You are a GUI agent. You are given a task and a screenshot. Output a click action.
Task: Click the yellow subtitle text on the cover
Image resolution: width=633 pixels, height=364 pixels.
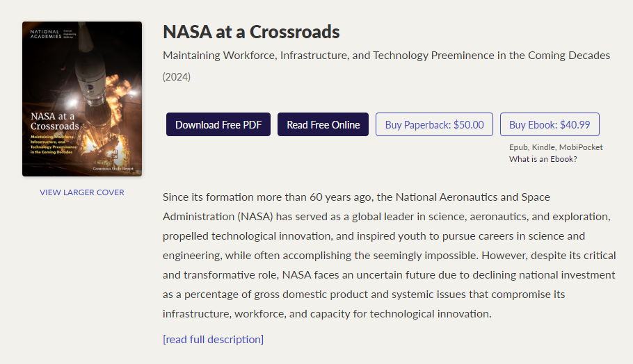click(52, 144)
